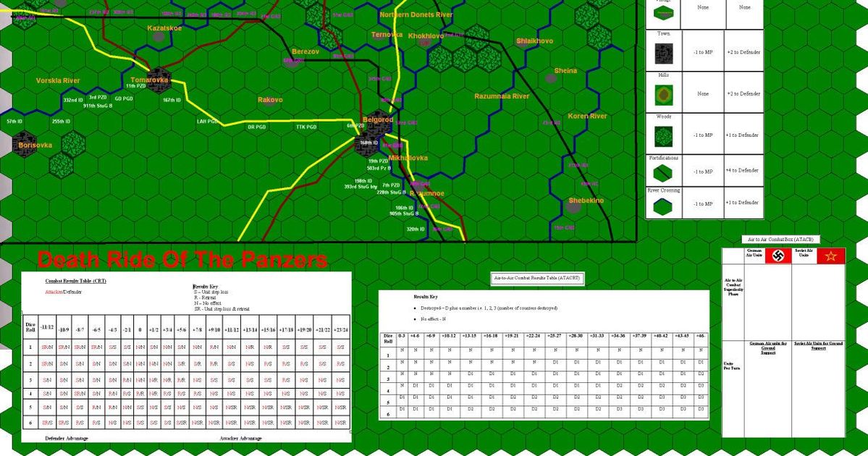This screenshot has height=456, width=868.
Task: Click the Air to Air Combat Box (ATACB) label
Action: [781, 240]
